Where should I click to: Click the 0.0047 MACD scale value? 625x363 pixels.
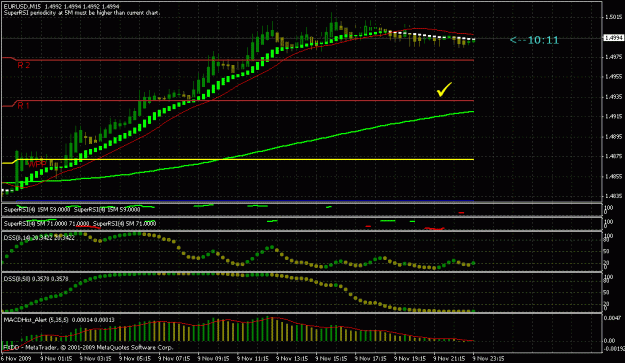(613, 318)
